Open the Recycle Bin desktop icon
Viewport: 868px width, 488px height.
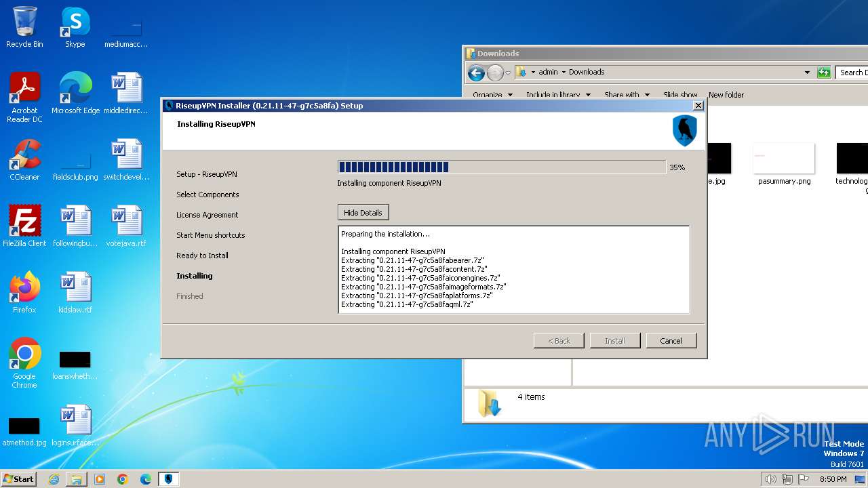click(24, 27)
